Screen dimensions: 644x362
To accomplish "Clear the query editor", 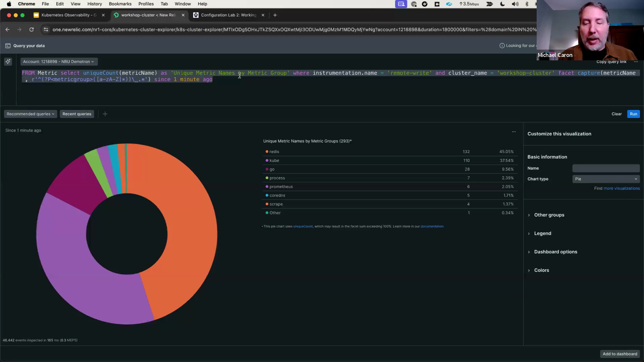I will tap(616, 114).
